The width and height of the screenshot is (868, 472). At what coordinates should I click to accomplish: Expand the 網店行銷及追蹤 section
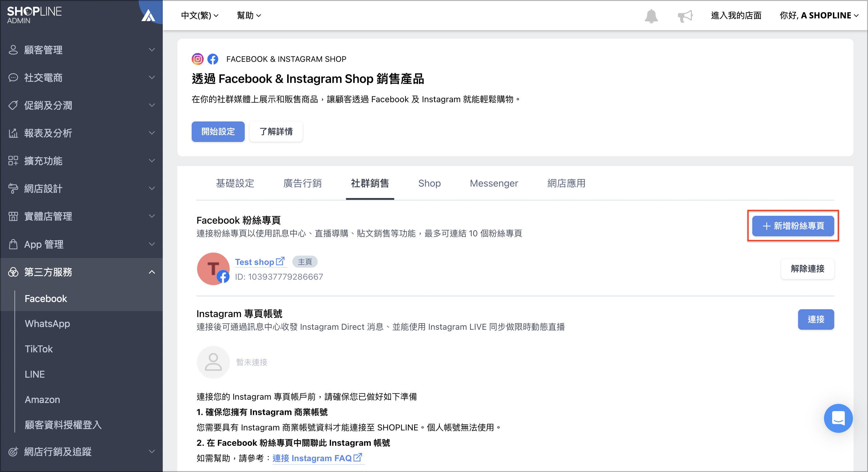click(x=82, y=452)
